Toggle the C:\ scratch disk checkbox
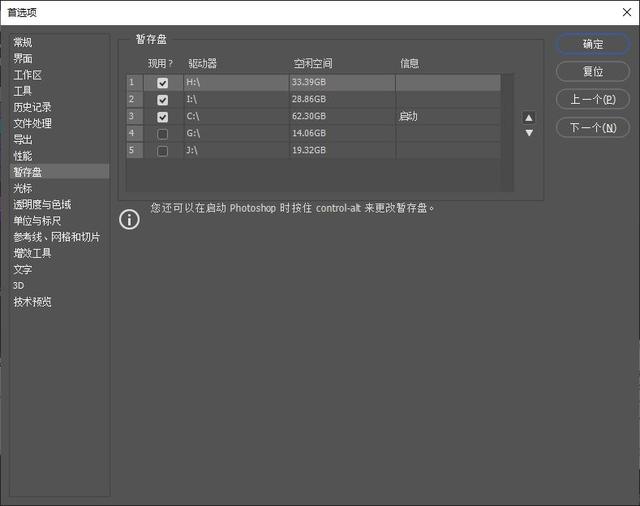 click(162, 117)
